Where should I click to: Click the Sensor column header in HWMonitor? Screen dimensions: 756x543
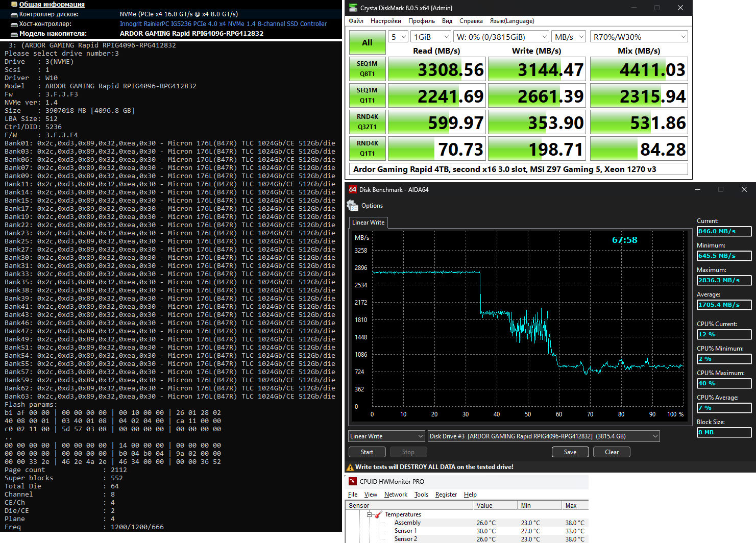[409, 506]
